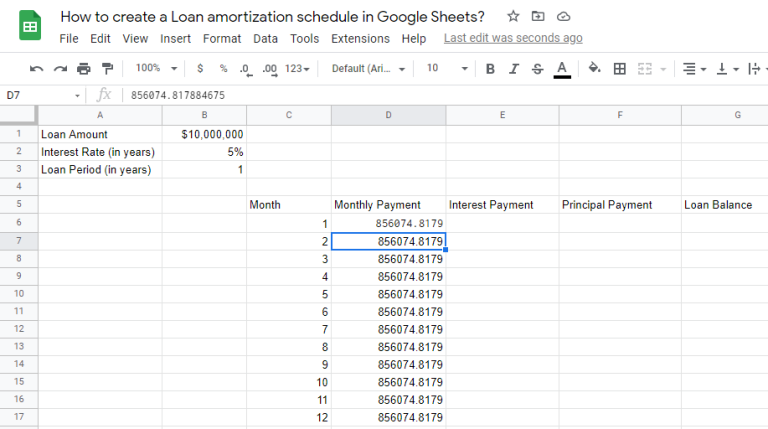The image size is (768, 429).
Task: Select column E header
Action: coord(502,115)
